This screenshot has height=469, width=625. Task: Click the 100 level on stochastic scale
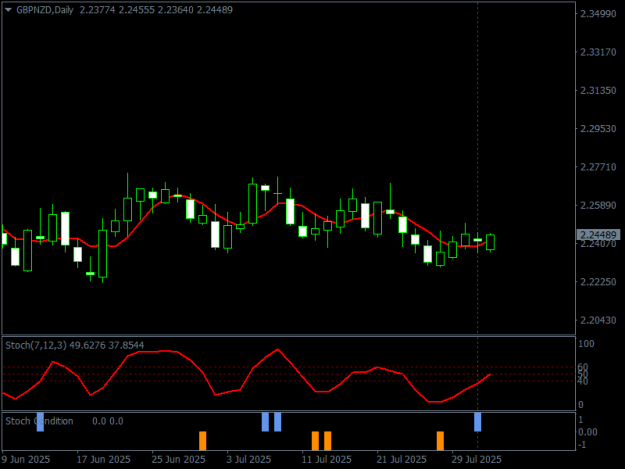point(586,343)
